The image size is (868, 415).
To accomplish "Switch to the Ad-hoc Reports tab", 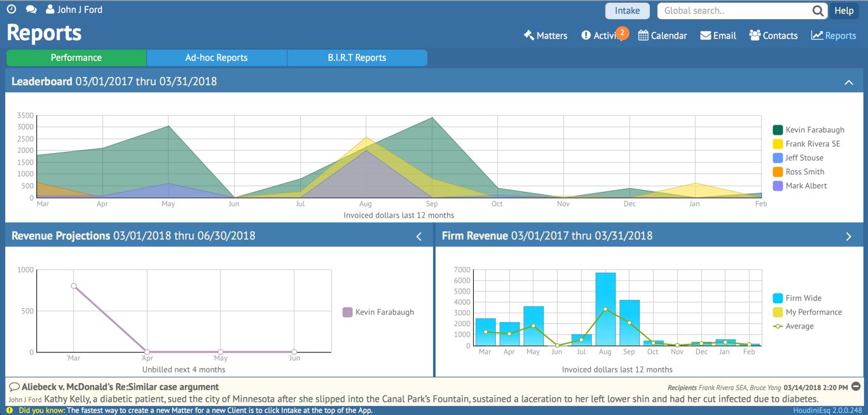I will (x=217, y=58).
